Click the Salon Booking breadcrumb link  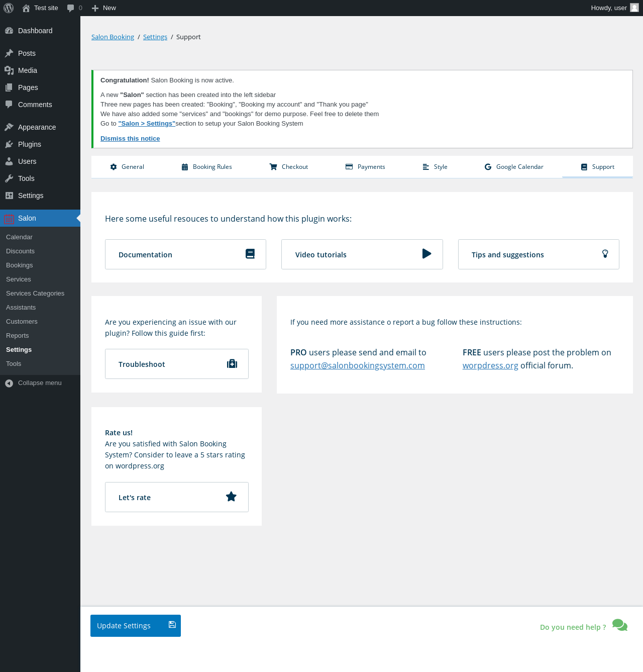[x=113, y=37]
